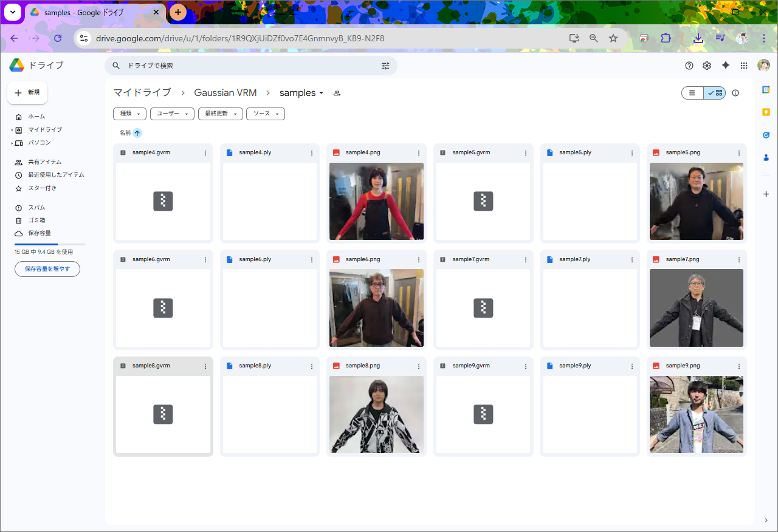Screen dimensions: 778x532
Task: Open more actions for sample4.ply
Action: (x=312, y=153)
